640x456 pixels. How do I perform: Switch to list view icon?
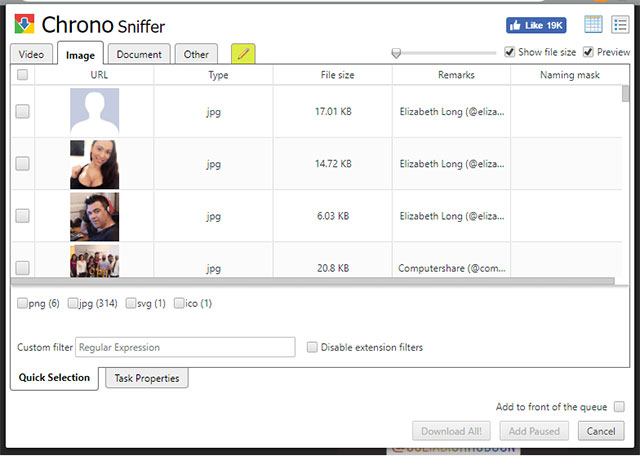click(x=620, y=24)
